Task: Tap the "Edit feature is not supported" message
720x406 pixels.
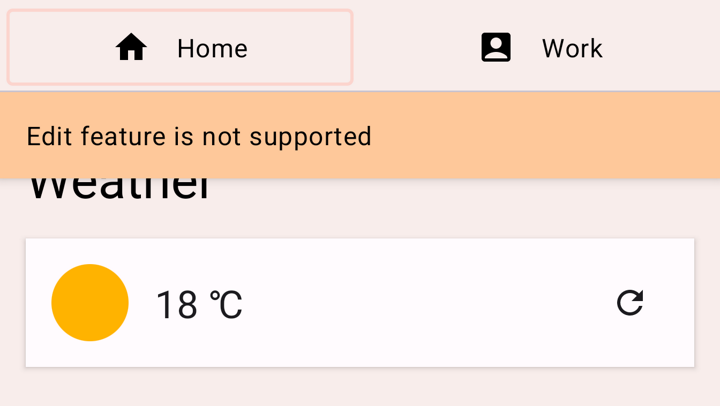Action: pos(199,136)
